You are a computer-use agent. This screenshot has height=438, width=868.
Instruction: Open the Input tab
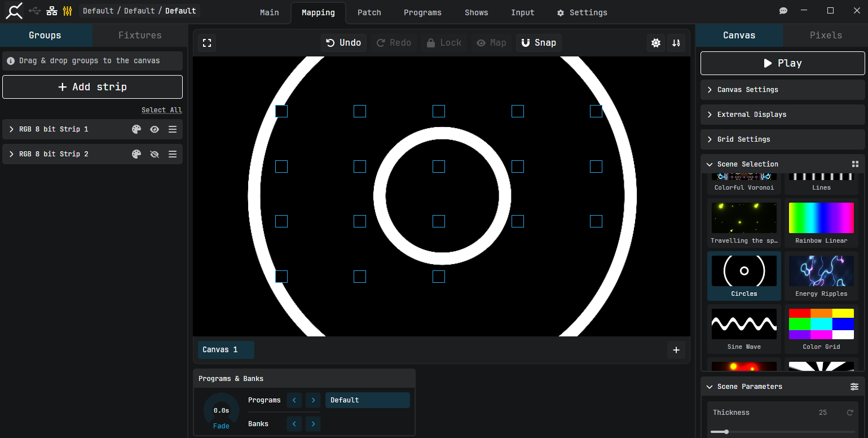[523, 12]
